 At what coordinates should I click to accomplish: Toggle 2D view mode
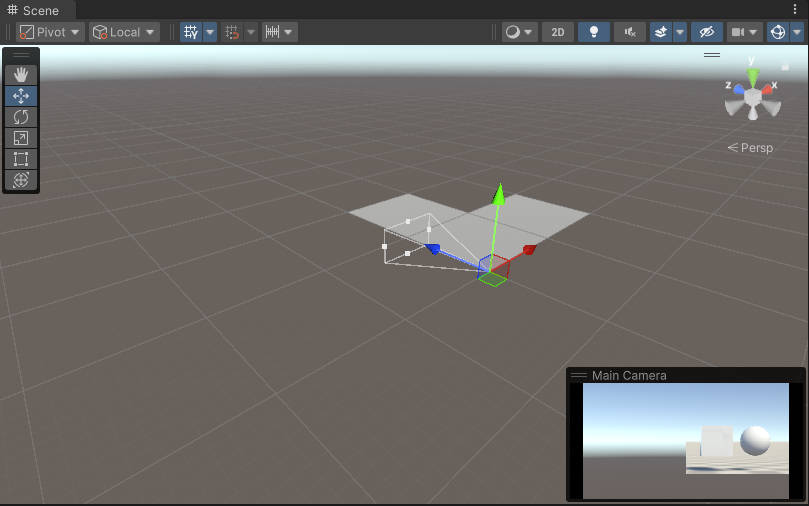click(x=557, y=32)
